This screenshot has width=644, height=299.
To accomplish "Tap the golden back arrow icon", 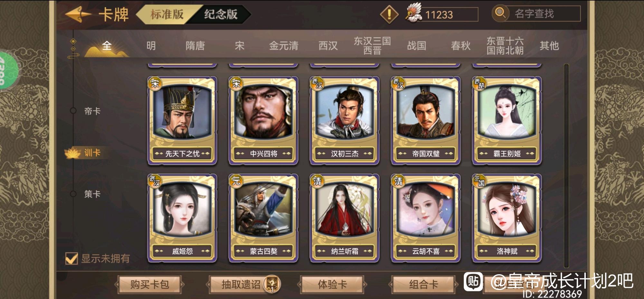I will [x=78, y=14].
